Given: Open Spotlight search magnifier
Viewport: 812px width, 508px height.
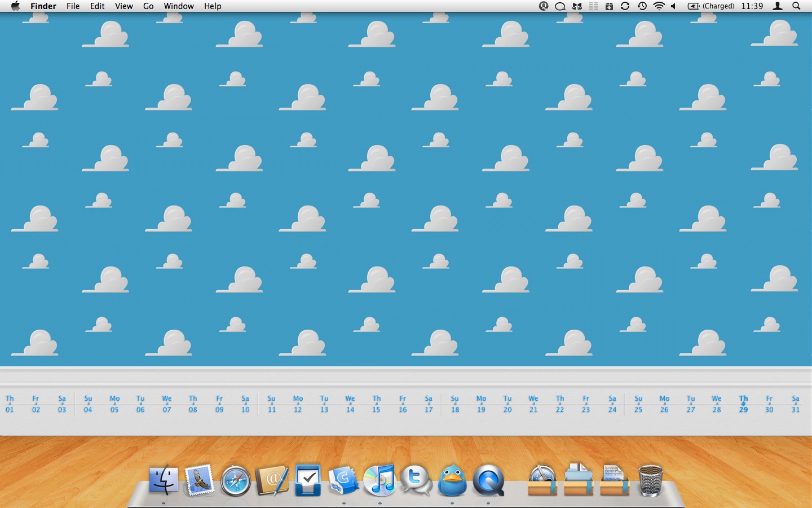Looking at the screenshot, I should [796, 6].
